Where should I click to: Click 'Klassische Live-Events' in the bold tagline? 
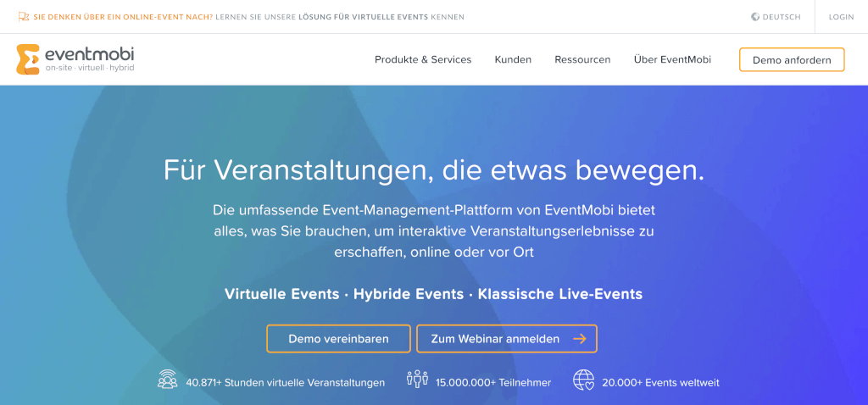559,294
